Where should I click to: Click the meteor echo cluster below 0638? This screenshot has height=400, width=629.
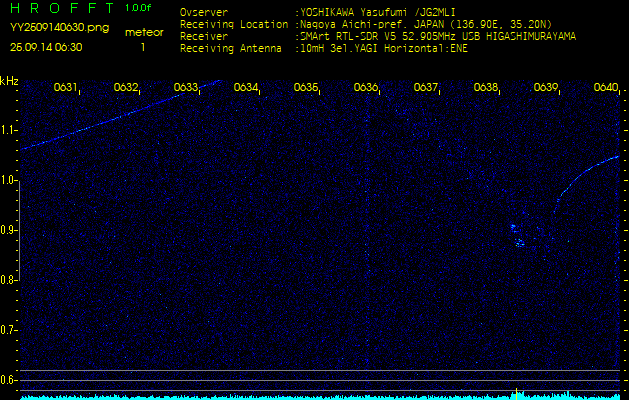point(517,236)
